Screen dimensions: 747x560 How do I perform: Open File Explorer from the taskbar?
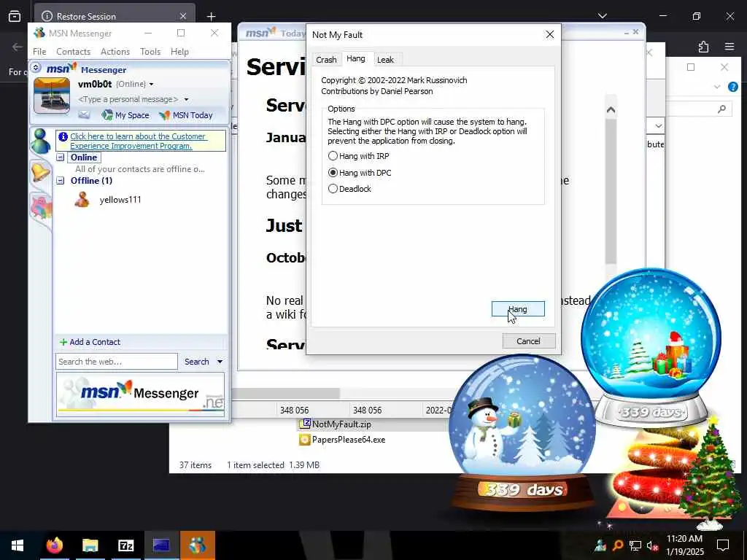[x=90, y=545]
